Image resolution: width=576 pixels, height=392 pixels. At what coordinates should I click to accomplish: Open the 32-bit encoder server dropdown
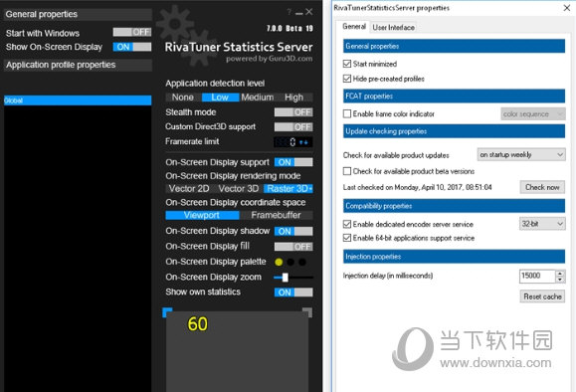click(542, 224)
